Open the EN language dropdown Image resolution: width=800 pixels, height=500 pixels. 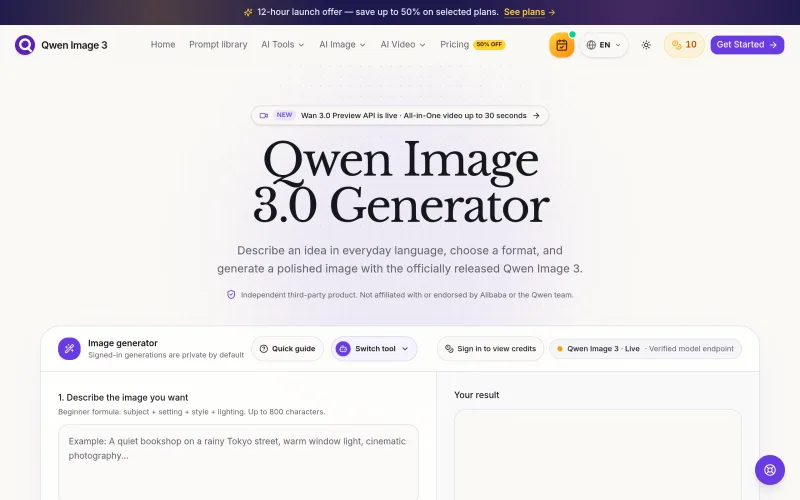pyautogui.click(x=604, y=45)
